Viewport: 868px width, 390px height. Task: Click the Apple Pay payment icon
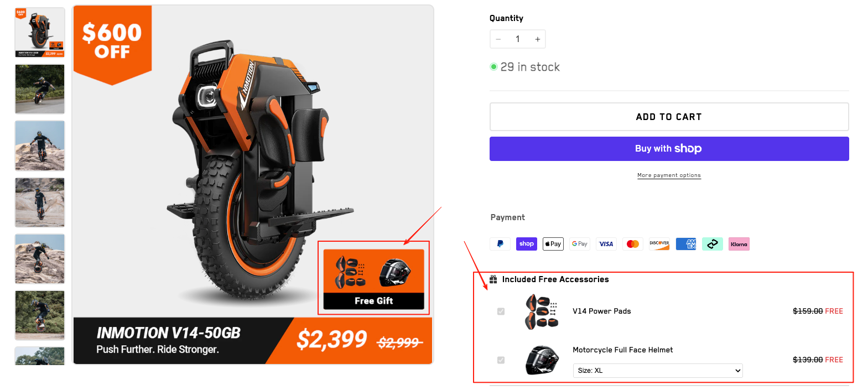click(553, 244)
